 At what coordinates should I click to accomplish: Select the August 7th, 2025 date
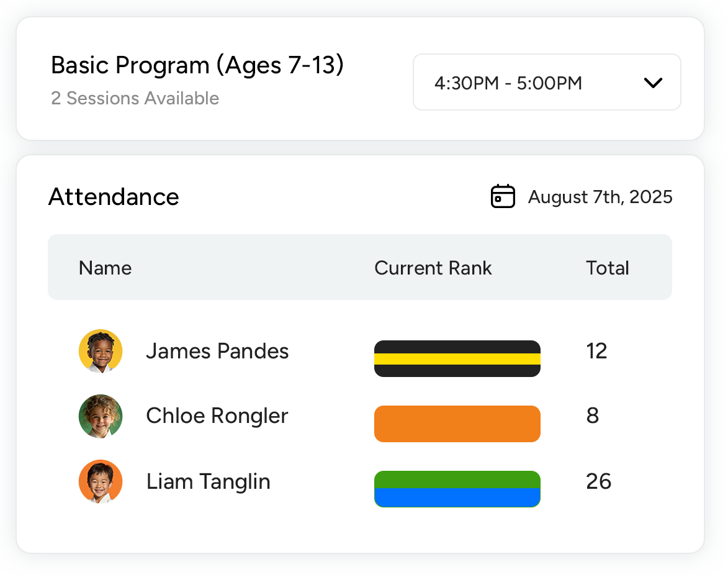[600, 197]
